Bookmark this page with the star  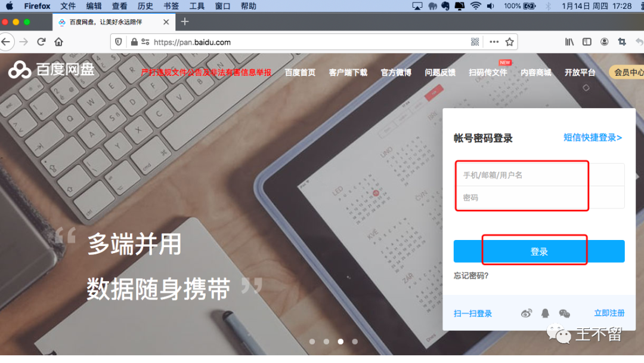(x=510, y=42)
